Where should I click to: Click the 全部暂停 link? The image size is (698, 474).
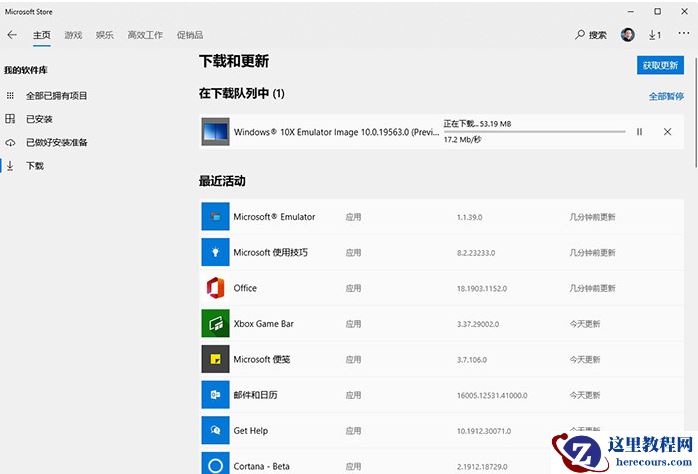coord(666,96)
